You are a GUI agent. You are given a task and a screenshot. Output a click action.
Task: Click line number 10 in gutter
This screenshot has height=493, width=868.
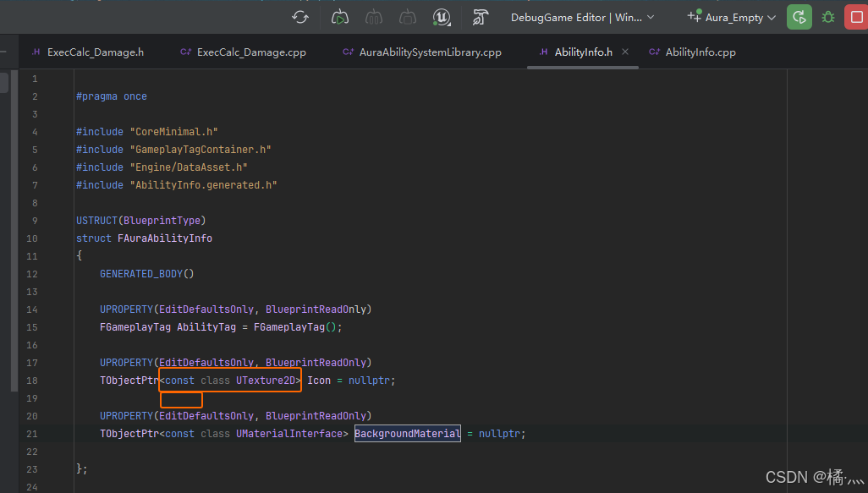click(31, 238)
